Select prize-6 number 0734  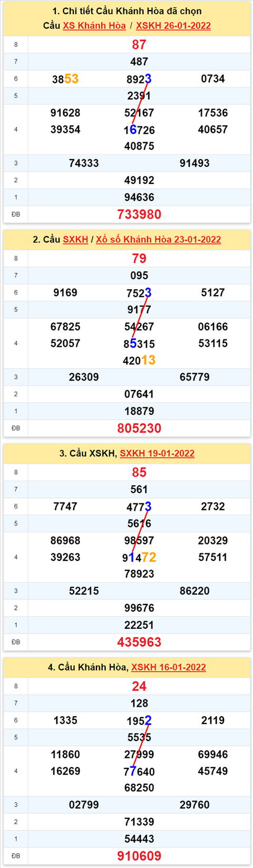pos(213,79)
